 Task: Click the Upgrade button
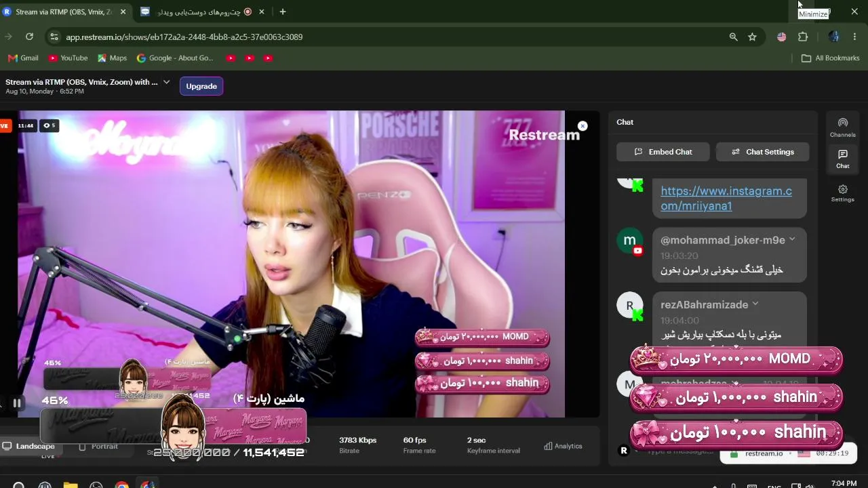[201, 86]
